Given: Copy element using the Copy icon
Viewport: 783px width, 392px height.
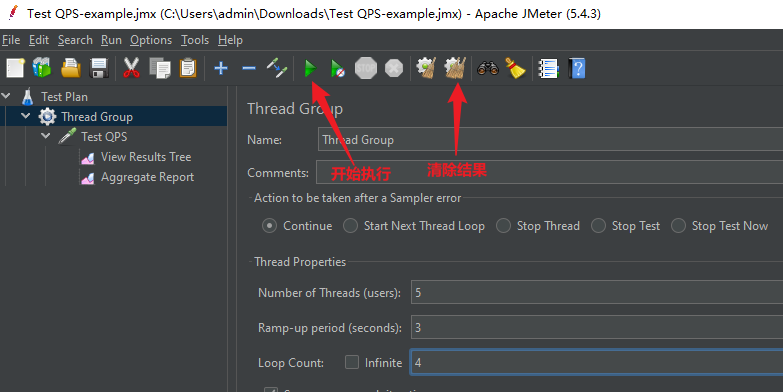Looking at the screenshot, I should click(160, 68).
